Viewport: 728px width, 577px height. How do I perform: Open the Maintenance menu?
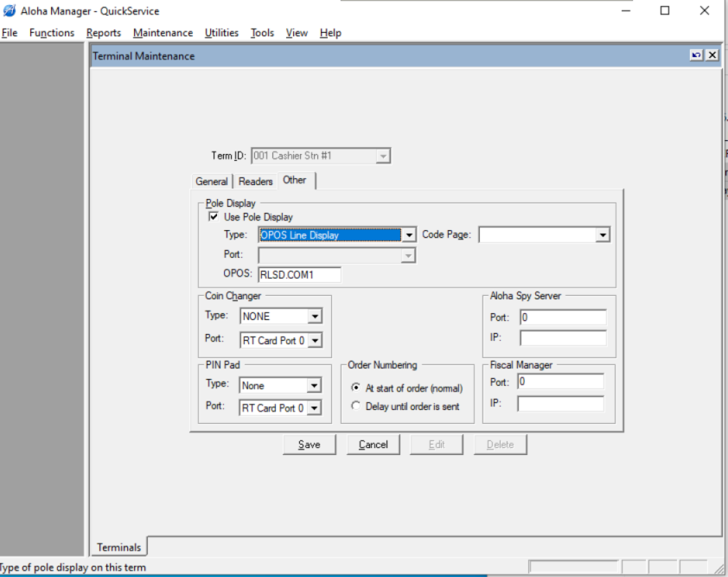coord(163,33)
